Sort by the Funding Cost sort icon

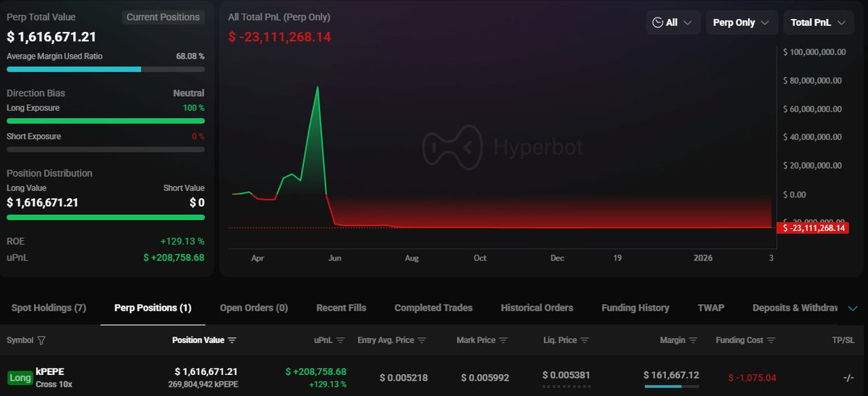772,340
